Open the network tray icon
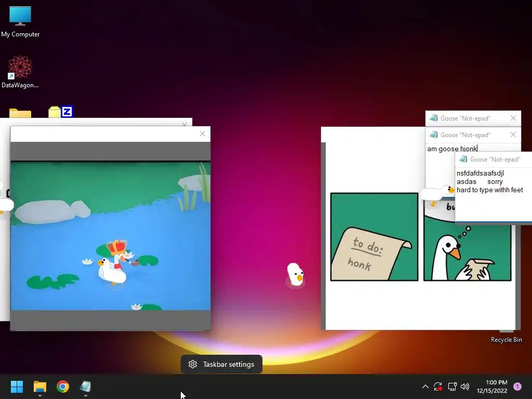Viewport: 532px width, 399px height. click(x=453, y=387)
